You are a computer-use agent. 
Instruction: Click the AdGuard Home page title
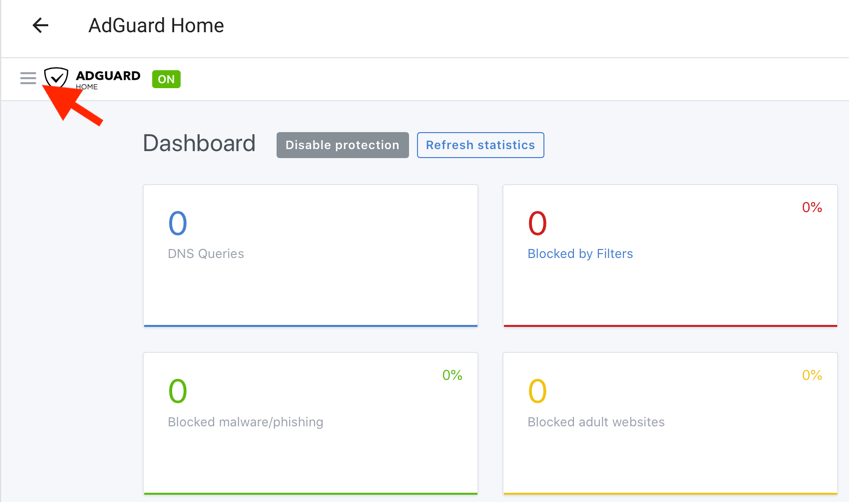(x=156, y=25)
